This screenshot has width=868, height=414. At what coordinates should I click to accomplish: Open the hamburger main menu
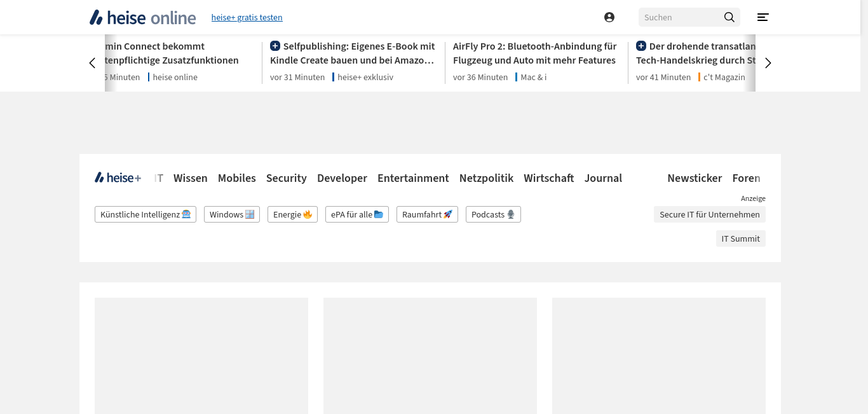(x=763, y=17)
